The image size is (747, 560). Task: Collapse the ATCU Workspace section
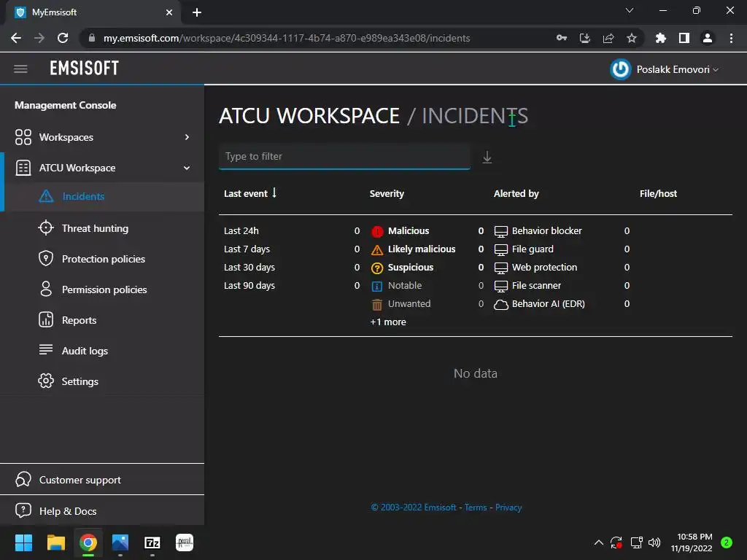tap(187, 168)
